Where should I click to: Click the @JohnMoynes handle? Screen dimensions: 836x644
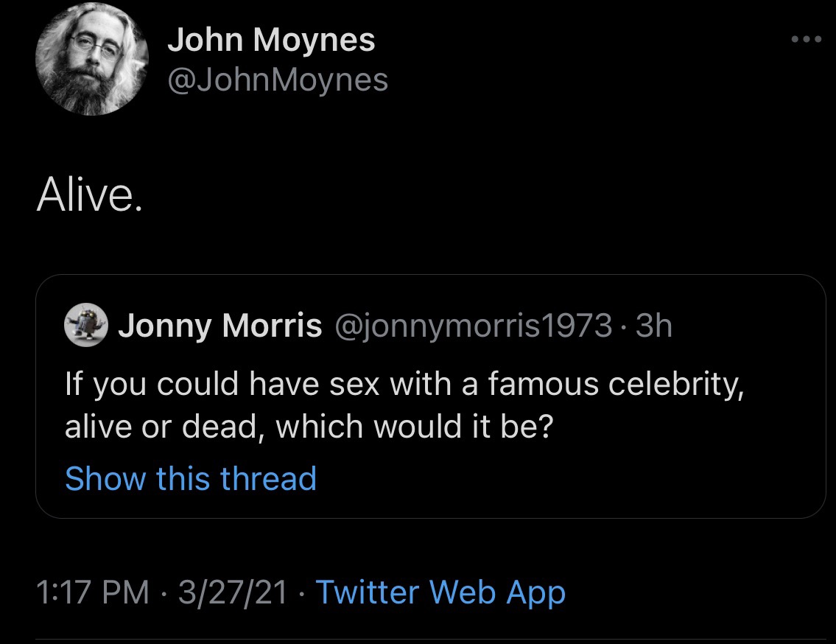coord(278,80)
